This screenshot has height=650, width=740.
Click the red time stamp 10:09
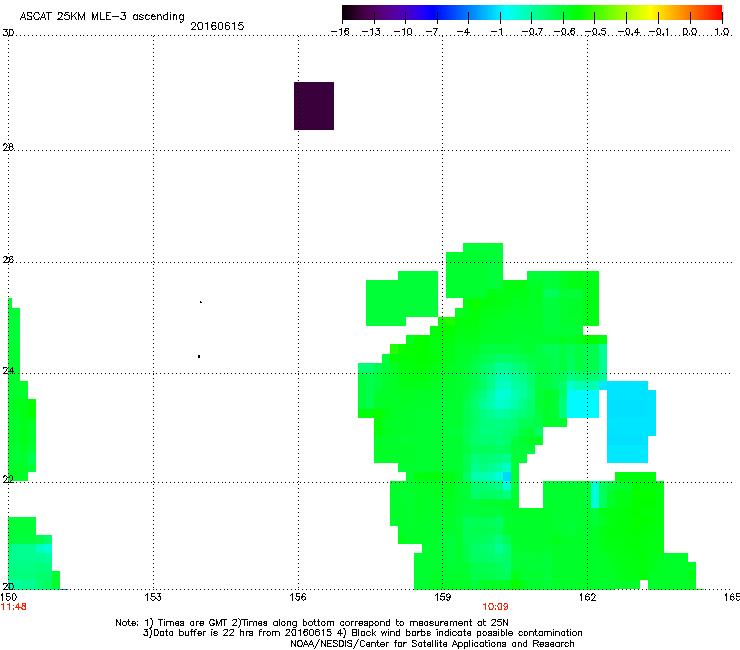495,607
